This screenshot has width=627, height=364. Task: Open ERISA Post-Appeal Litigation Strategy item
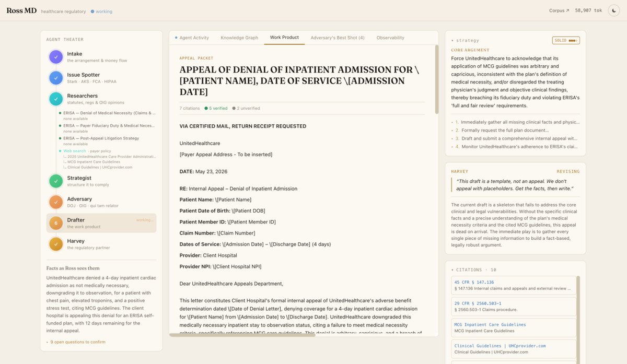101,138
